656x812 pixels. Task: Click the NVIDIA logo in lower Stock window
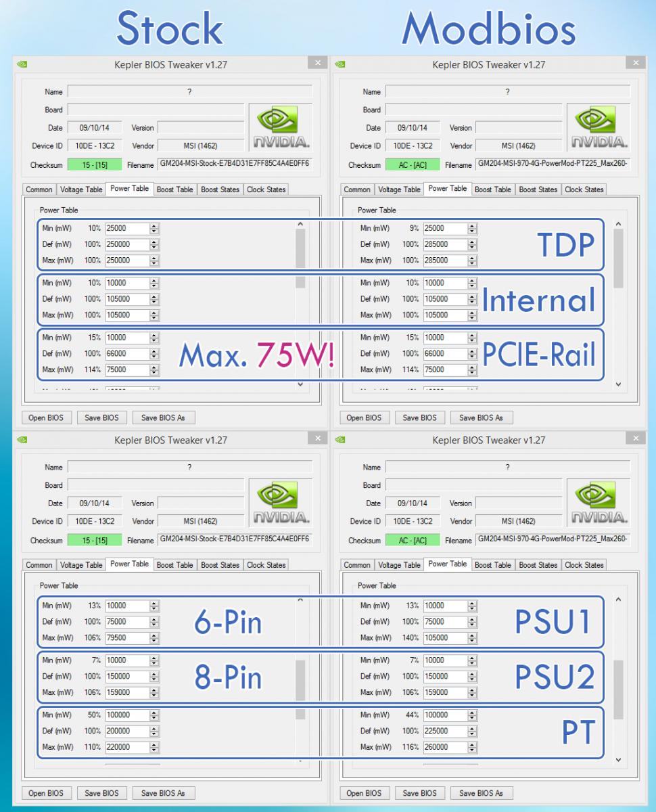click(281, 503)
